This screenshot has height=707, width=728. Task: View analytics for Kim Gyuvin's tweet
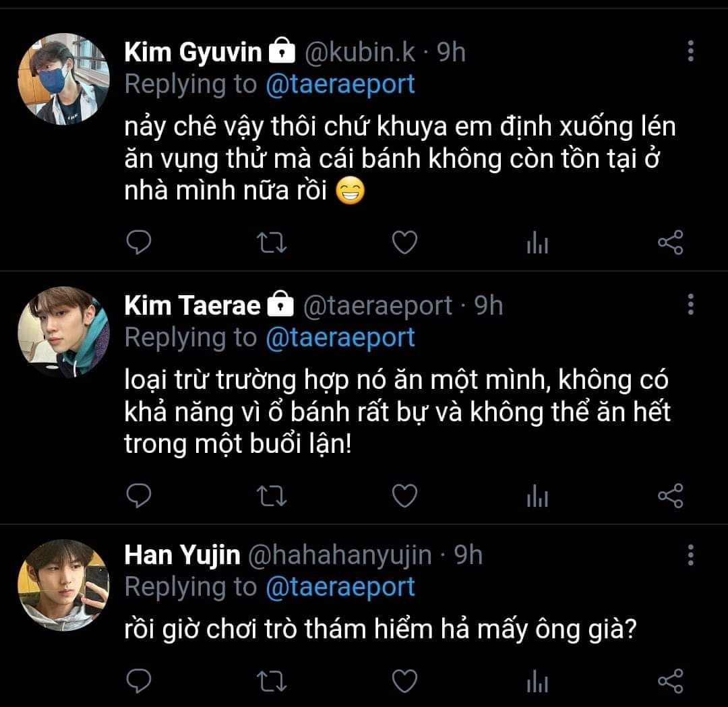click(x=537, y=243)
